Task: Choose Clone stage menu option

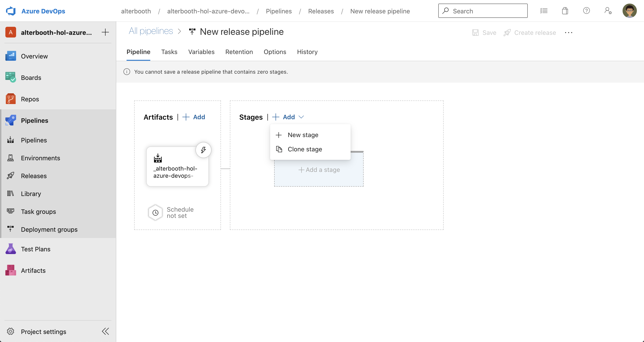Action: (x=305, y=149)
